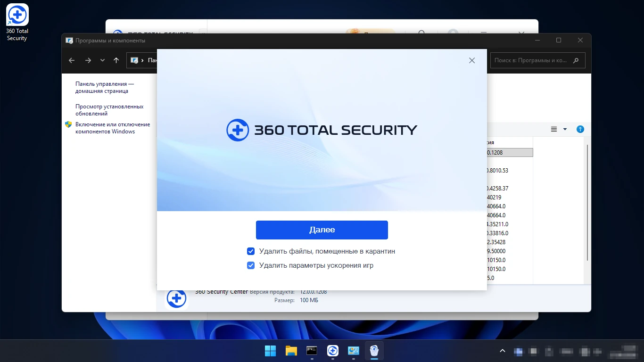Click the programs list vertical scrollbar
The height and width of the screenshot is (362, 644).
coord(587,203)
